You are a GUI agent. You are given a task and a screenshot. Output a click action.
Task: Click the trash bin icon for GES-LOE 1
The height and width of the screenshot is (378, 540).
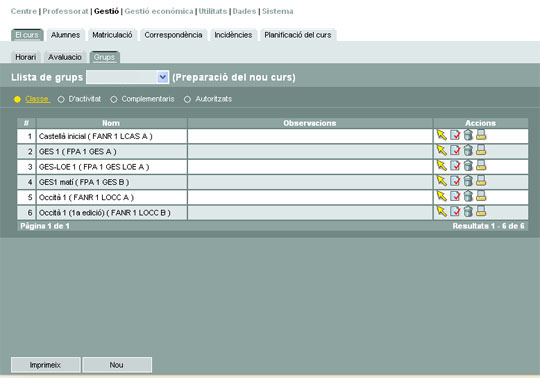[x=468, y=166]
